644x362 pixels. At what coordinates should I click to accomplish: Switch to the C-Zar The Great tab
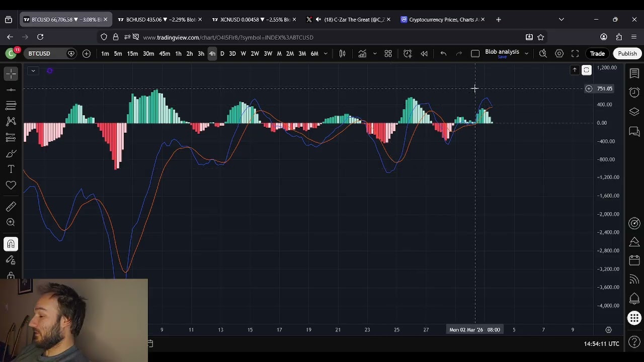349,20
